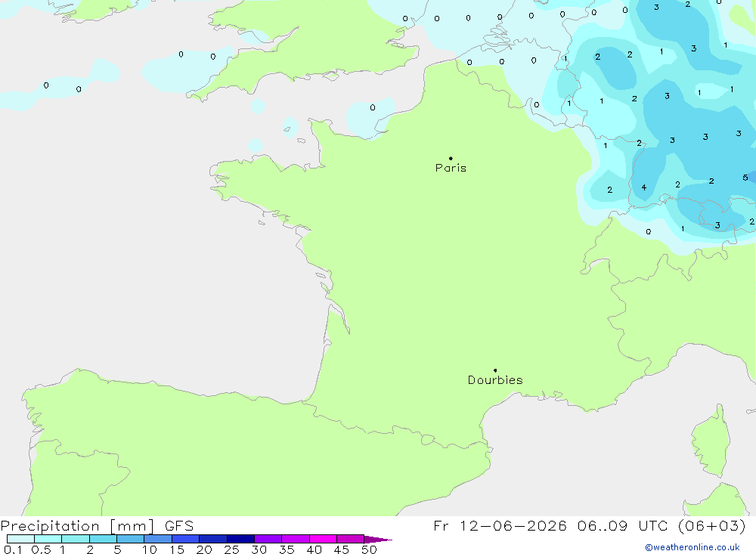Click the forecast date 'Fr 12-06-2026' text
The image size is (756, 554).
coord(500,525)
